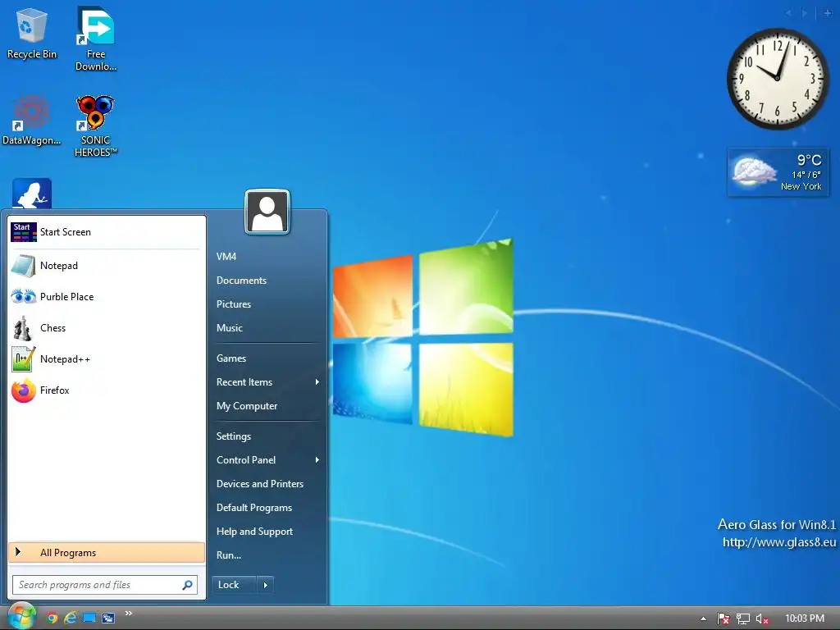Show hidden system tray icons
The width and height of the screenshot is (840, 630).
[x=703, y=619]
